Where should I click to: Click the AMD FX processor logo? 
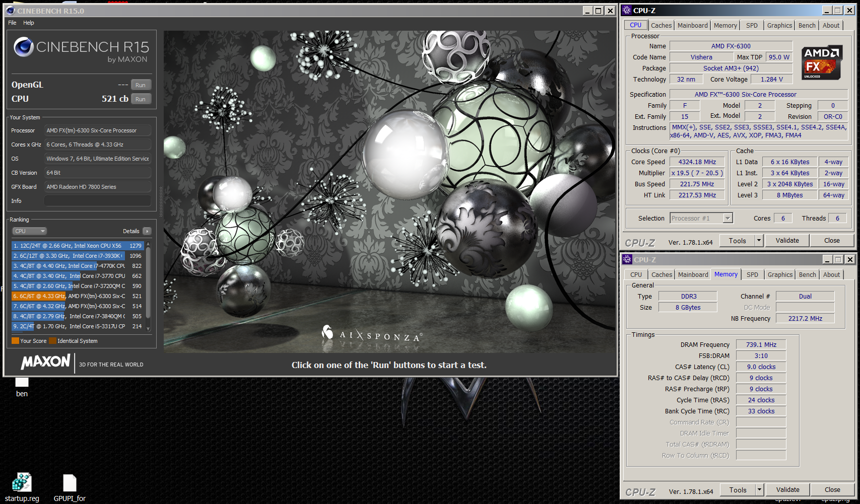822,62
